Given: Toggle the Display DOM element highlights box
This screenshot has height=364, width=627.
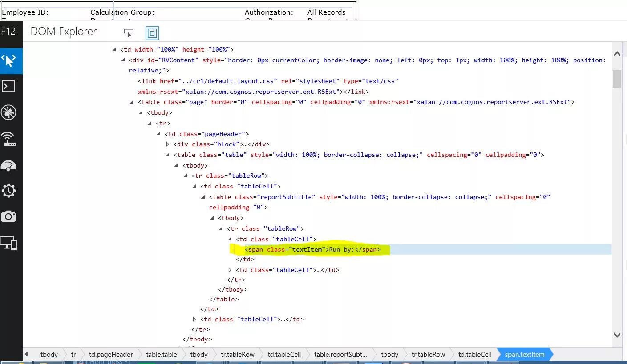Looking at the screenshot, I should pyautogui.click(x=152, y=33).
